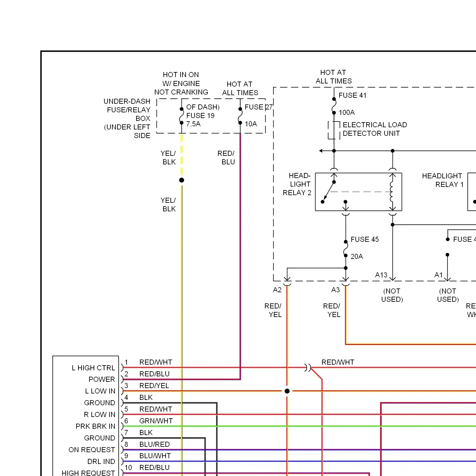Image resolution: width=476 pixels, height=476 pixels.
Task: Click the '20A' fuse rating
Action: click(357, 256)
